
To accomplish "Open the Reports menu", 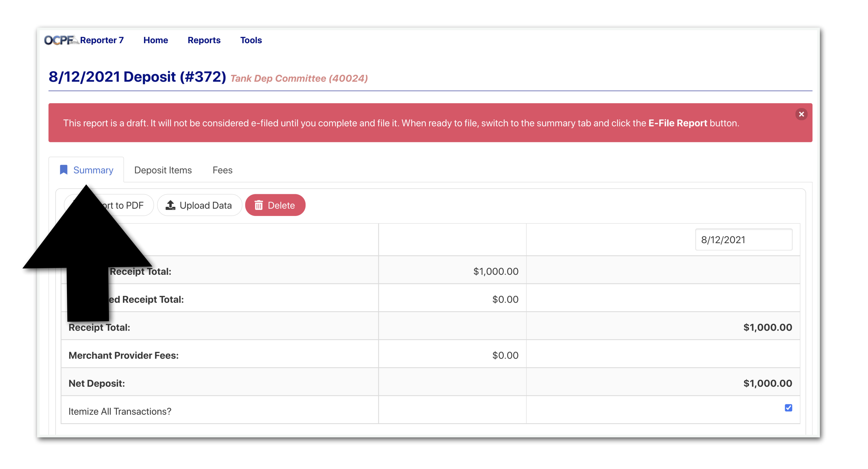I will 204,40.
